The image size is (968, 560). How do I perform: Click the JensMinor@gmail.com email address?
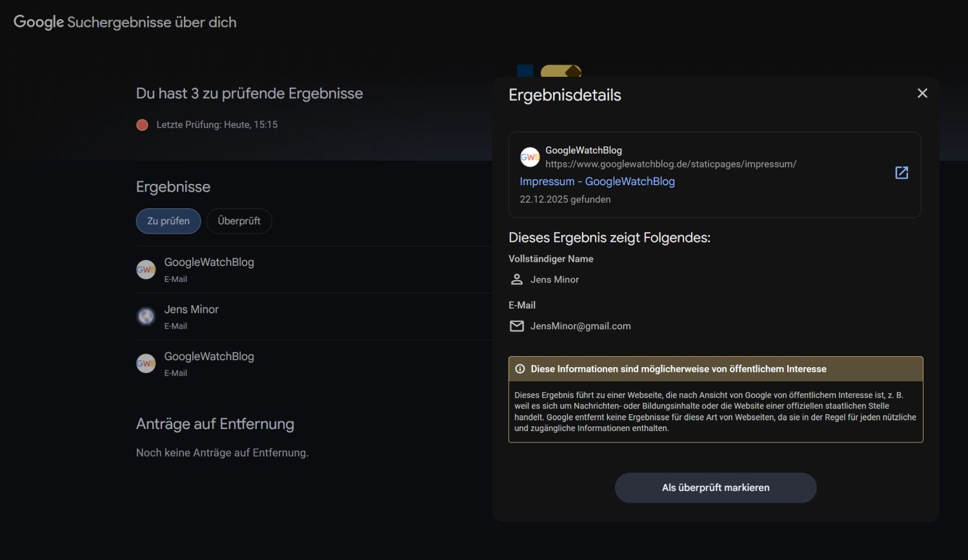coord(580,326)
